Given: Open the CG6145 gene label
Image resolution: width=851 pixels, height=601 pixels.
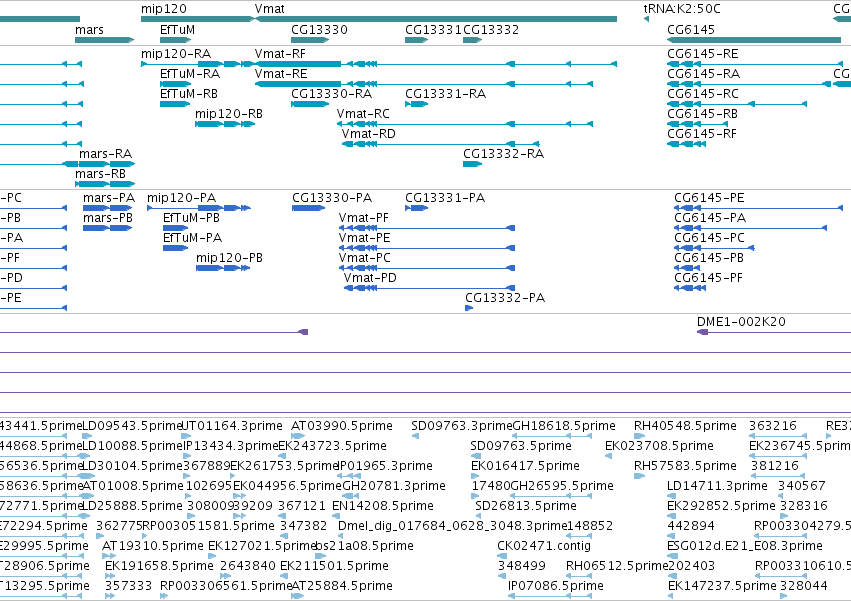Looking at the screenshot, I should tap(691, 30).
